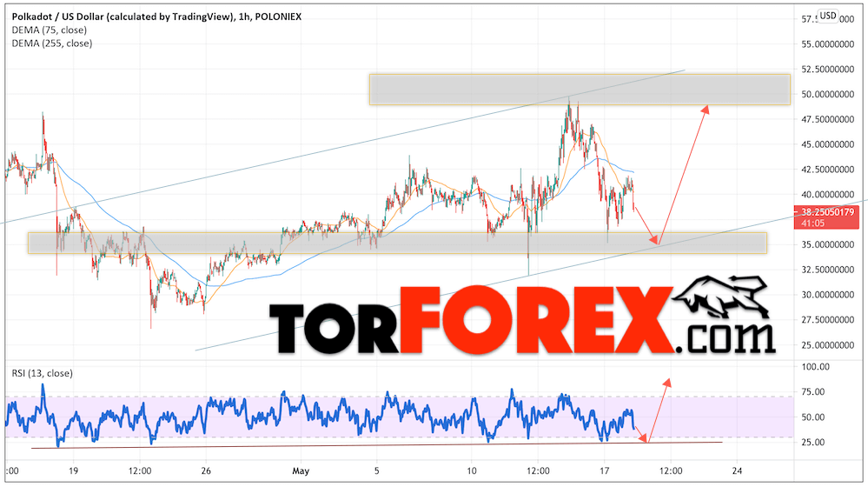Click the 52.50000000 price axis label
Screen dimensions: 868x487
pos(827,70)
